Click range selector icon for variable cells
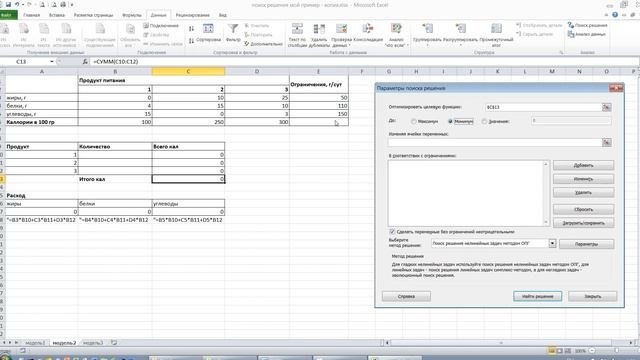Screen dimensions: 640x360 tap(607, 142)
